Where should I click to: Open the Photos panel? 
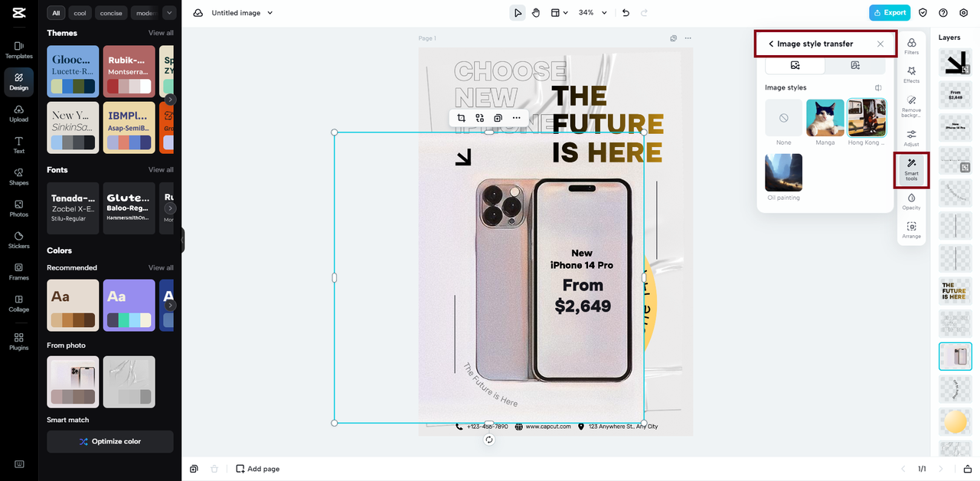pos(18,208)
